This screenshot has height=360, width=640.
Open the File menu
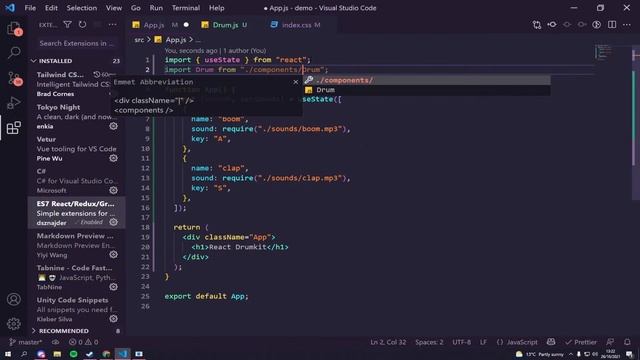tap(30, 8)
